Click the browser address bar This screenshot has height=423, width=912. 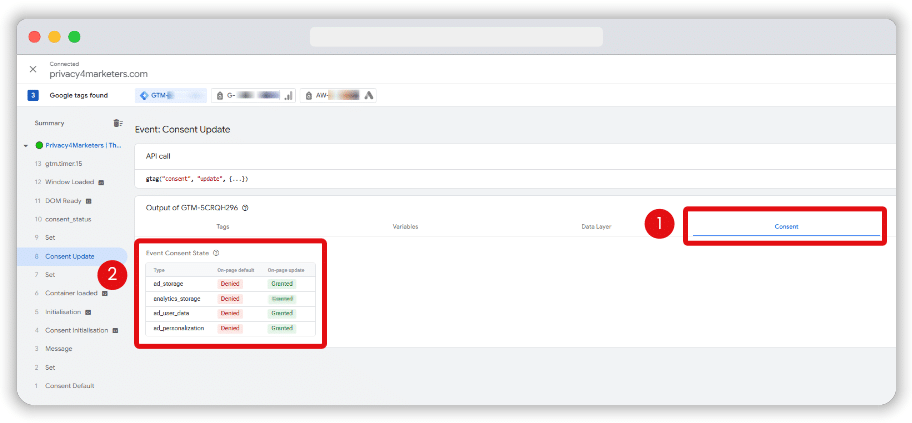point(457,37)
